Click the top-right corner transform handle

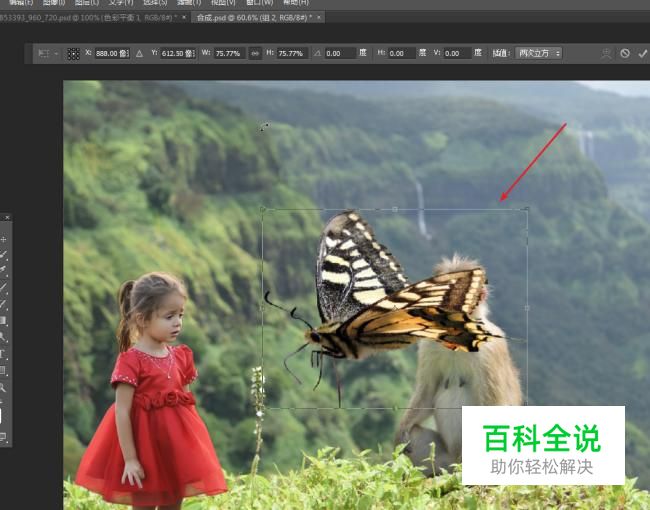click(527, 209)
